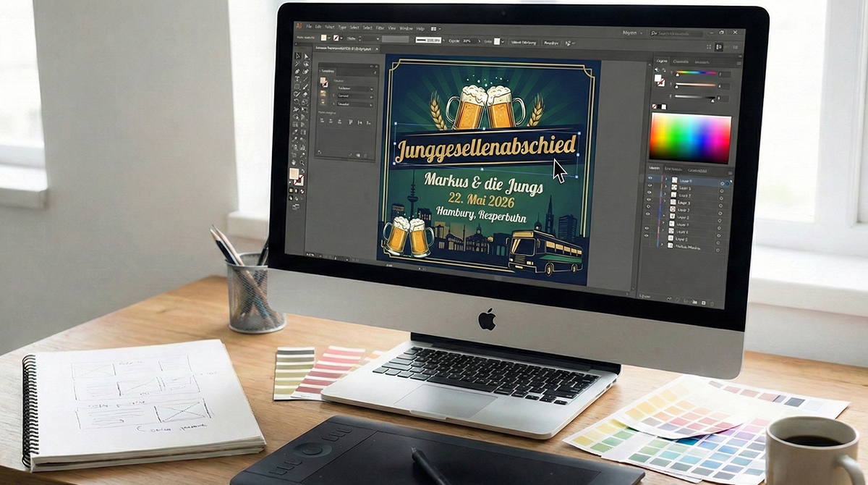The height and width of the screenshot is (485, 868).
Task: Select the Direct Selection tool
Action: [x=306, y=56]
